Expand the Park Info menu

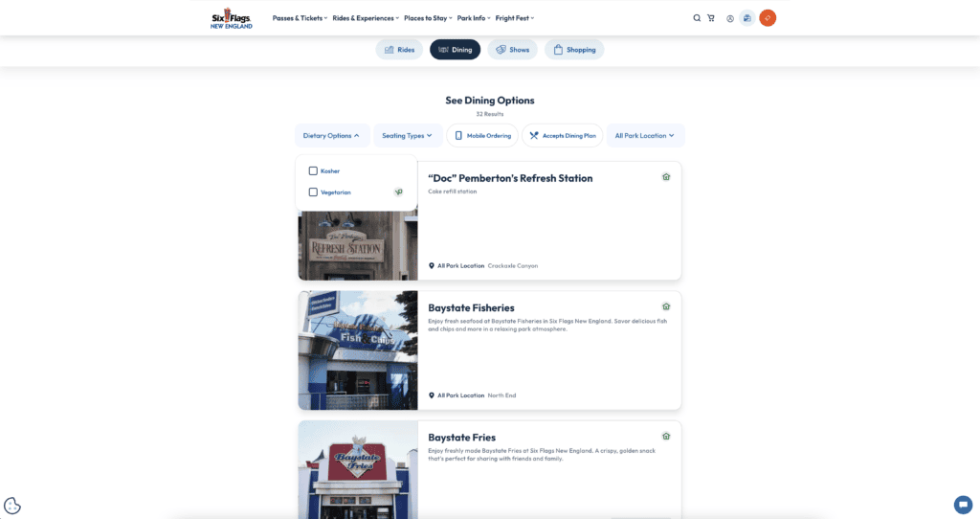(x=474, y=18)
